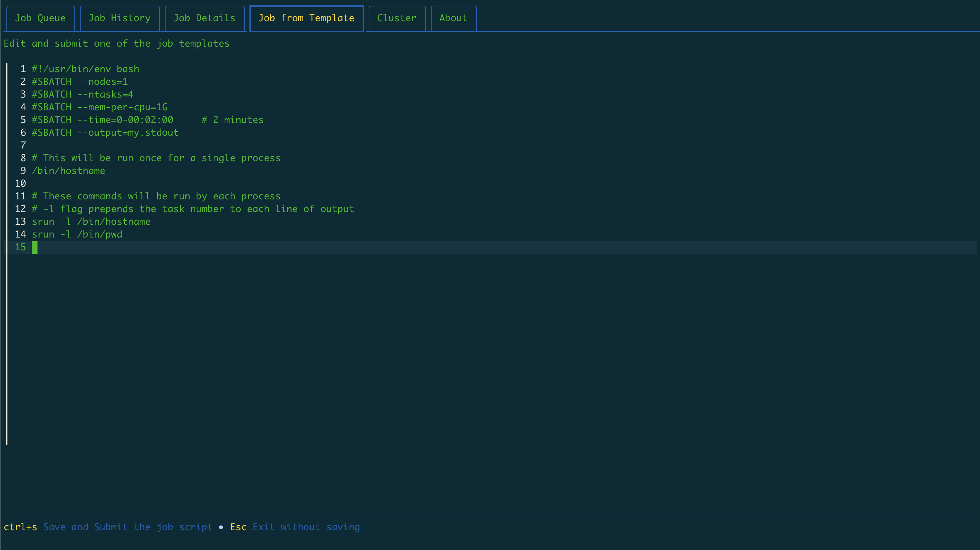Toggle the cursor on line 15
The image size is (980, 550).
click(x=34, y=247)
